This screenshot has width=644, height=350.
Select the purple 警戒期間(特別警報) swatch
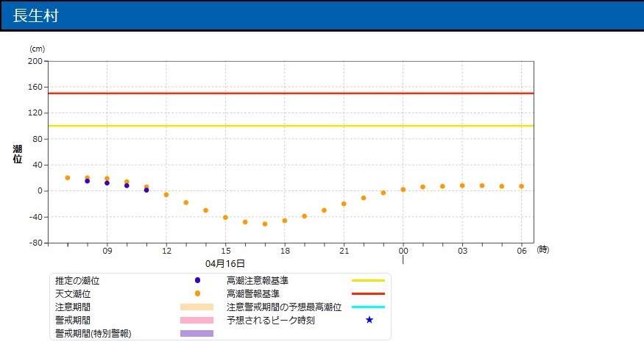(197, 333)
